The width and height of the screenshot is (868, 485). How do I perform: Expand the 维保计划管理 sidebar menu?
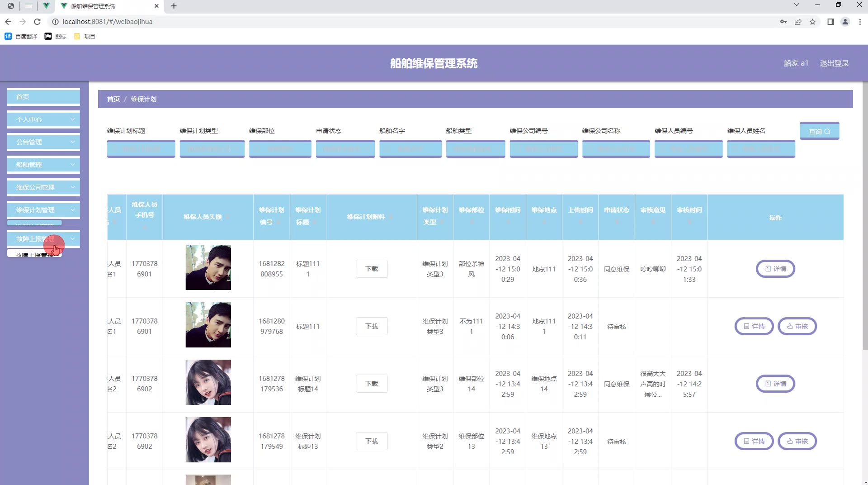click(x=43, y=210)
